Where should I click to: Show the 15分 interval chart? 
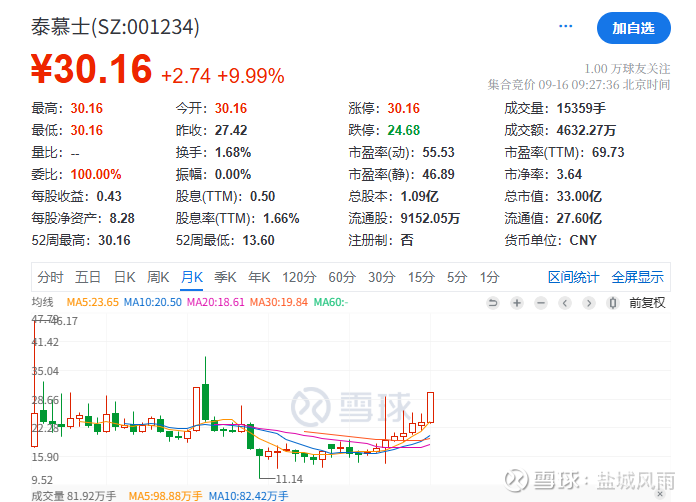(x=421, y=277)
